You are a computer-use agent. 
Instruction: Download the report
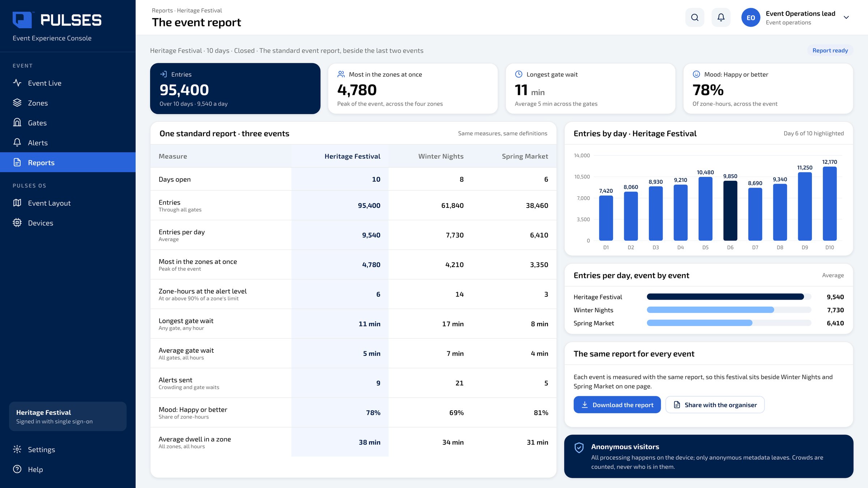coord(617,405)
